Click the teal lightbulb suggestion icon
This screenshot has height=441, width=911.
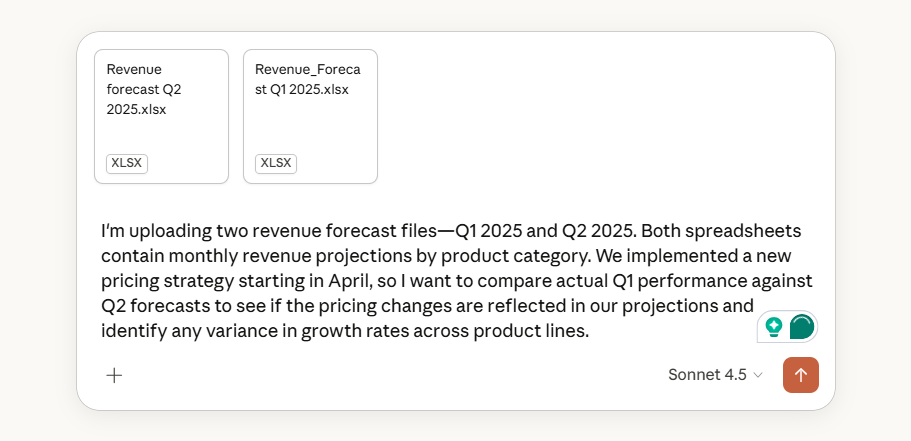pos(773,326)
